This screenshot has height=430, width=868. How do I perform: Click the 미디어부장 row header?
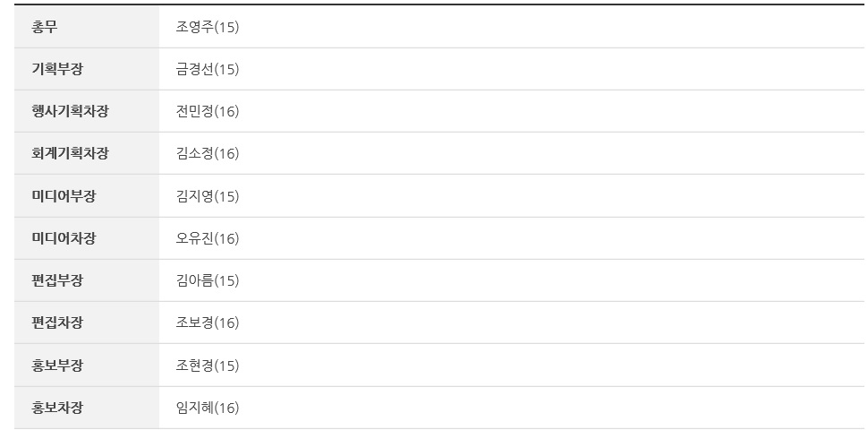[x=64, y=196]
